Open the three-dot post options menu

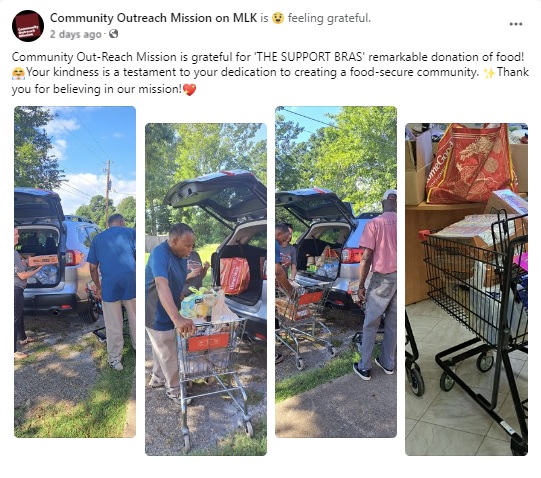tap(515, 24)
